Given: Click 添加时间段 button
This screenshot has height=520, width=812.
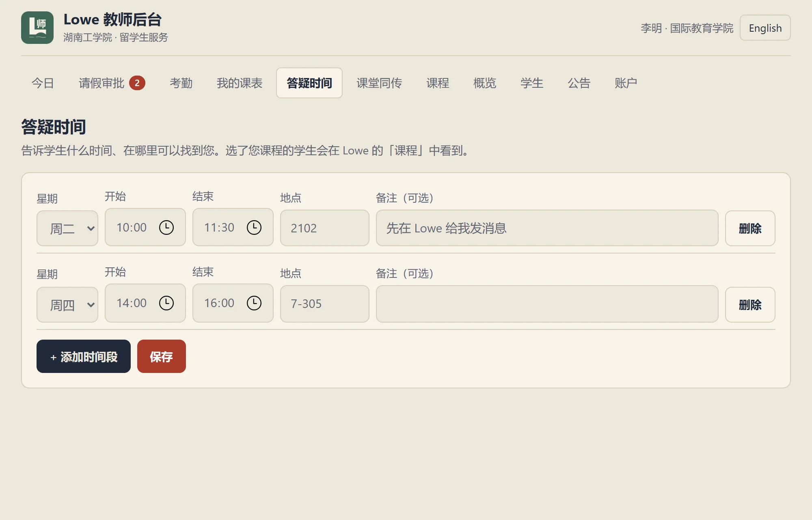Looking at the screenshot, I should point(84,356).
